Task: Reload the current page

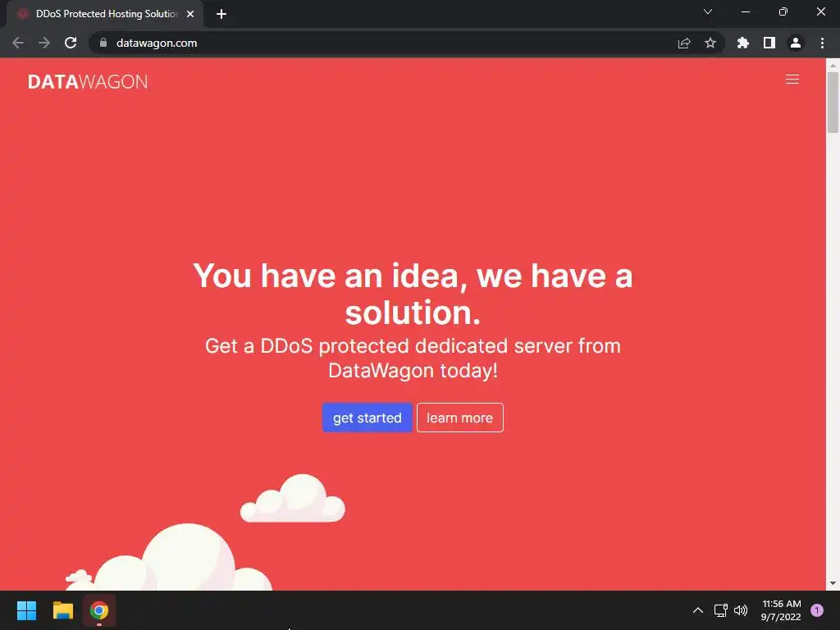Action: point(71,43)
